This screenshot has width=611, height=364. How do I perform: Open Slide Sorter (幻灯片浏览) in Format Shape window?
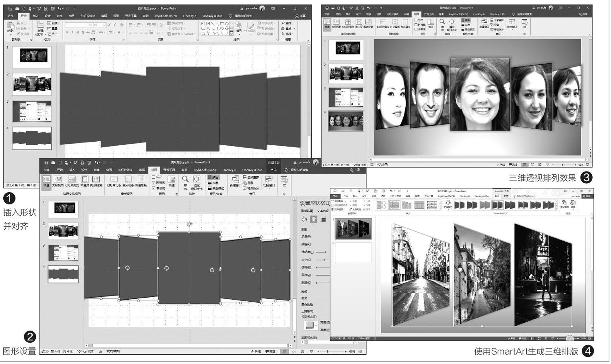pos(71,182)
